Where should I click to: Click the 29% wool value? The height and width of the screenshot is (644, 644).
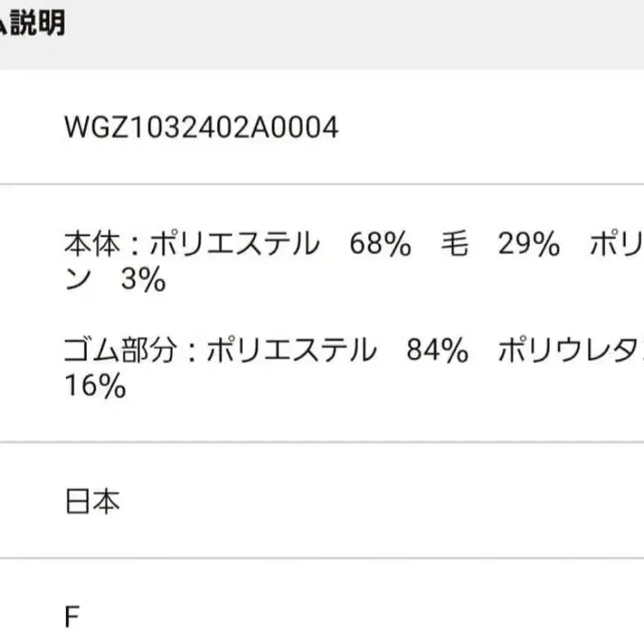click(529, 246)
